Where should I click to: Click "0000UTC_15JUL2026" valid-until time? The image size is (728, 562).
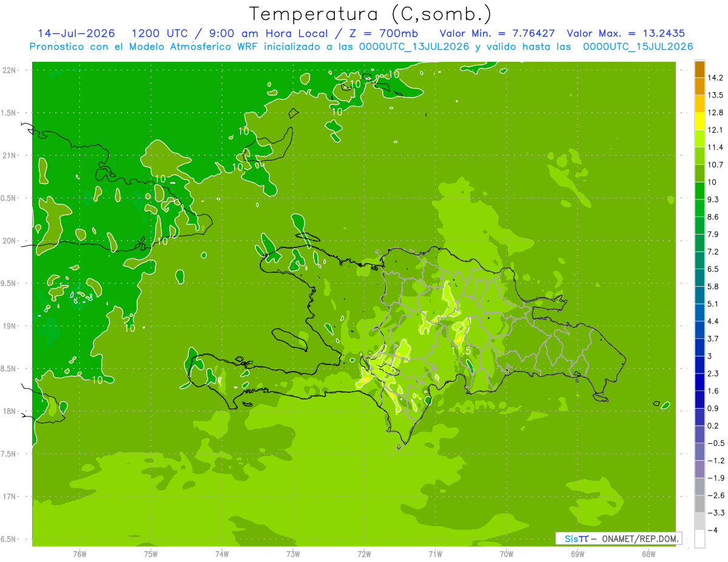click(x=638, y=47)
